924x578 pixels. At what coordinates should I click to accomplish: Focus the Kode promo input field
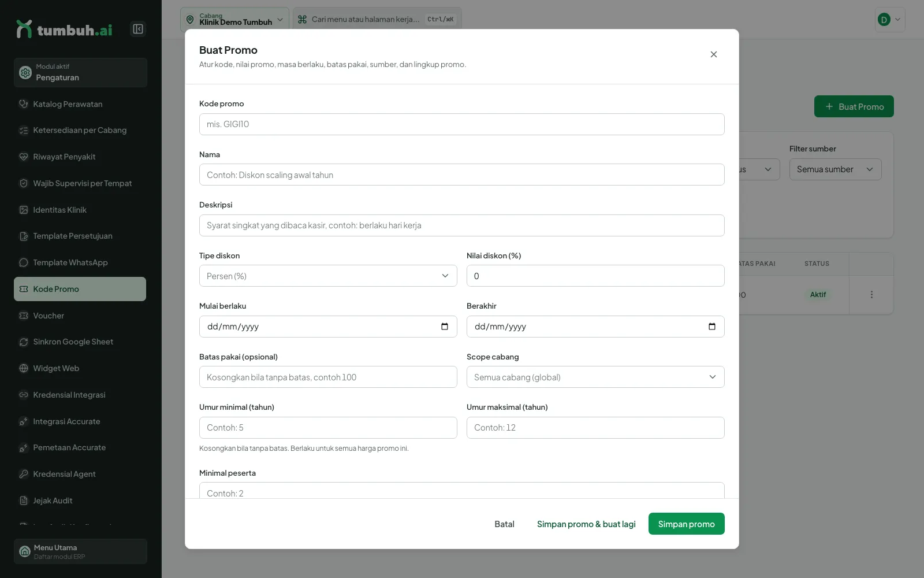[x=462, y=124]
